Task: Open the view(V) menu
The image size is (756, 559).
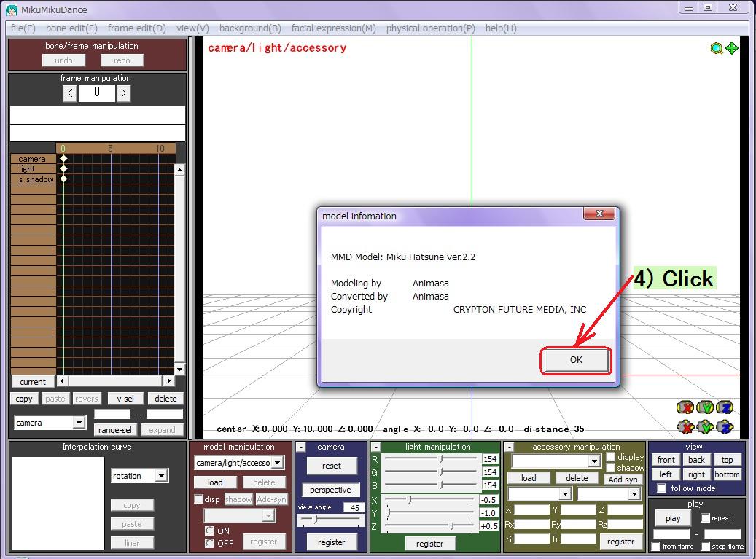Action: click(x=192, y=28)
